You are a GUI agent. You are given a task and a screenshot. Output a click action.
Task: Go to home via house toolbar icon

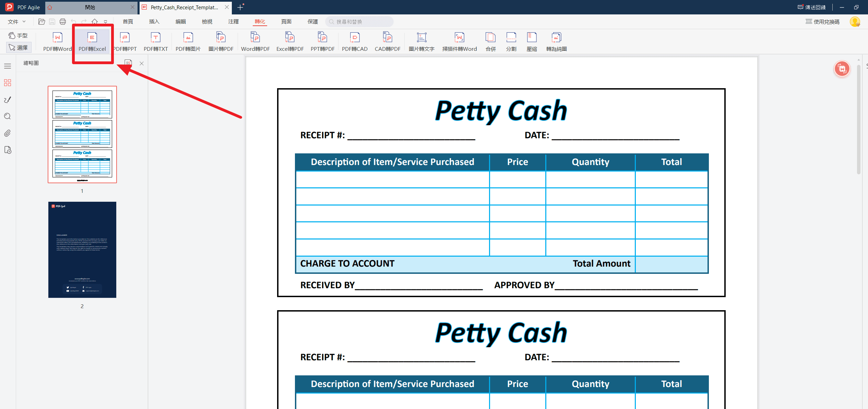pyautogui.click(x=95, y=22)
